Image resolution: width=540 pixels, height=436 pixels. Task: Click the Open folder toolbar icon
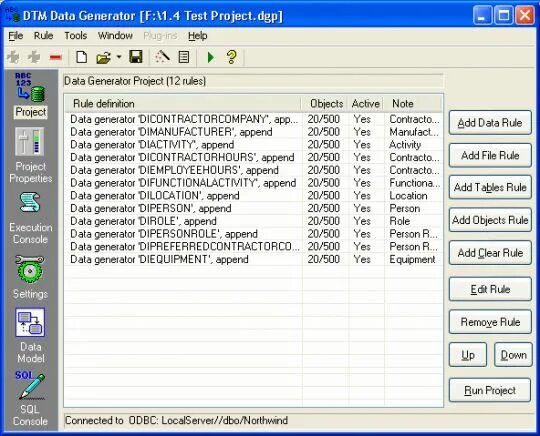103,57
